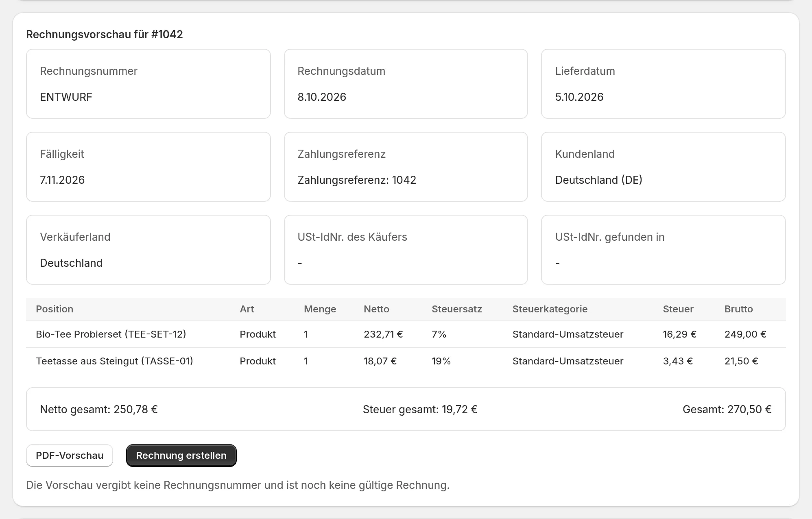
Task: Click the net amount 232,71 €
Action: [383, 334]
